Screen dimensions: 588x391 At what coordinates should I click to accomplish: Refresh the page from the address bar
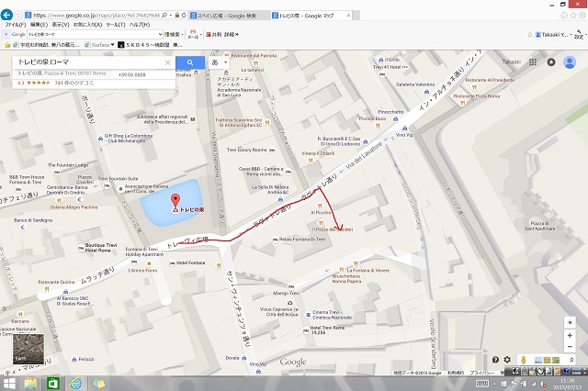[x=184, y=16]
